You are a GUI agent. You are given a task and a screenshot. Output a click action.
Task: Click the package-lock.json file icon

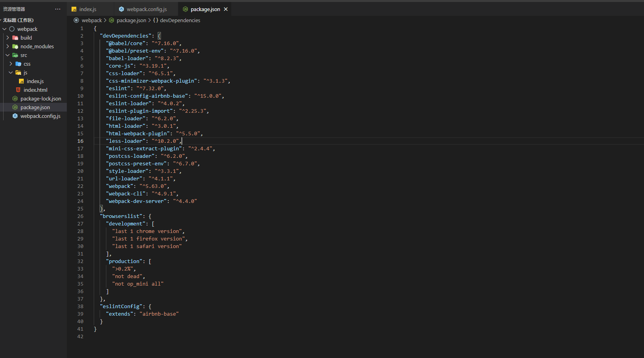pyautogui.click(x=15, y=98)
